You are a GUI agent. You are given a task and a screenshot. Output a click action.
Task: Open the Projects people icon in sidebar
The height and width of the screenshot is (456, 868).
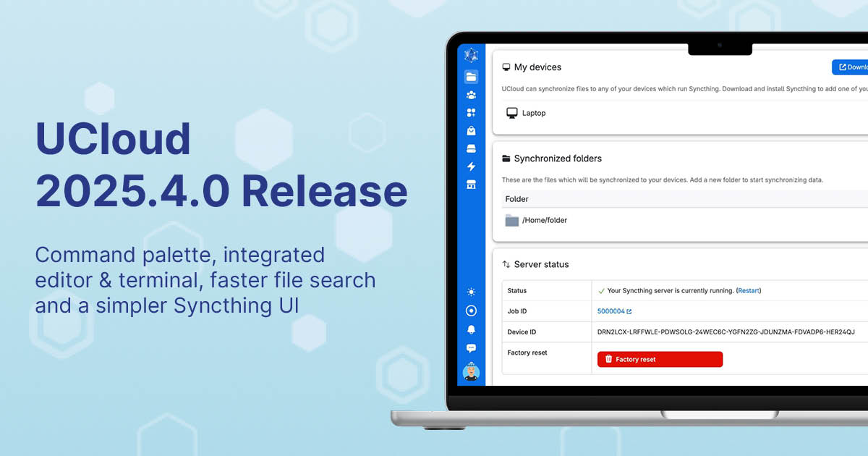(x=471, y=95)
